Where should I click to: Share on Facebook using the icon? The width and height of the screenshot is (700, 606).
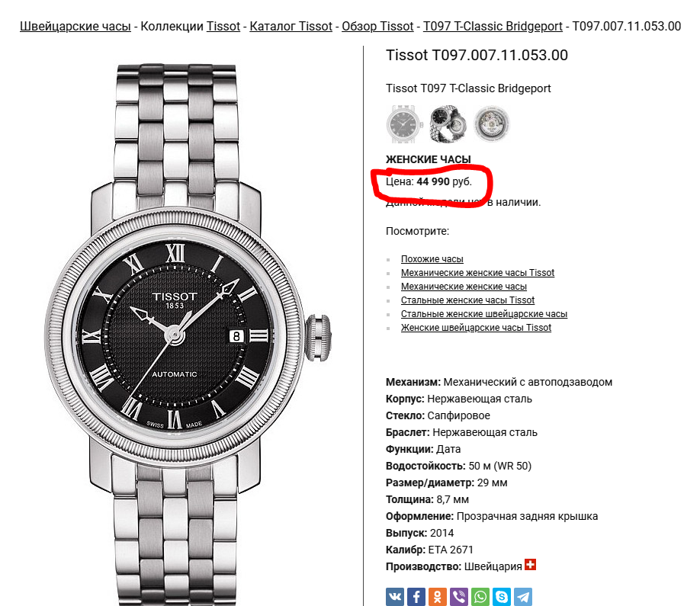pyautogui.click(x=416, y=597)
